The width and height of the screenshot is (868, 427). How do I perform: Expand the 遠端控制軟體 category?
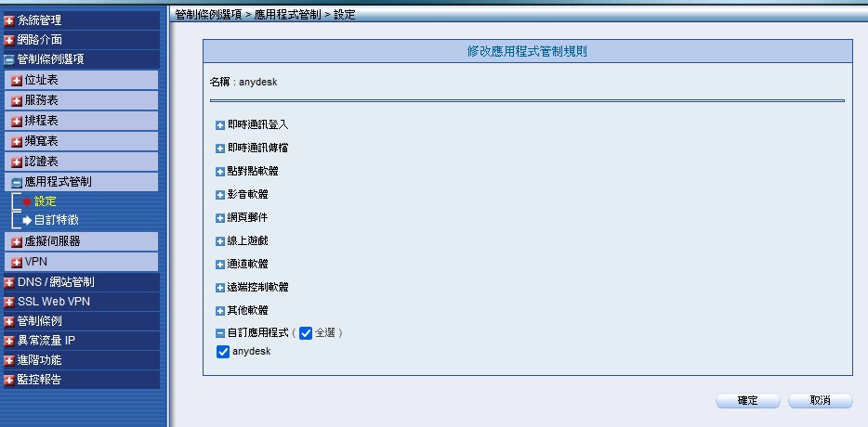pyautogui.click(x=220, y=287)
